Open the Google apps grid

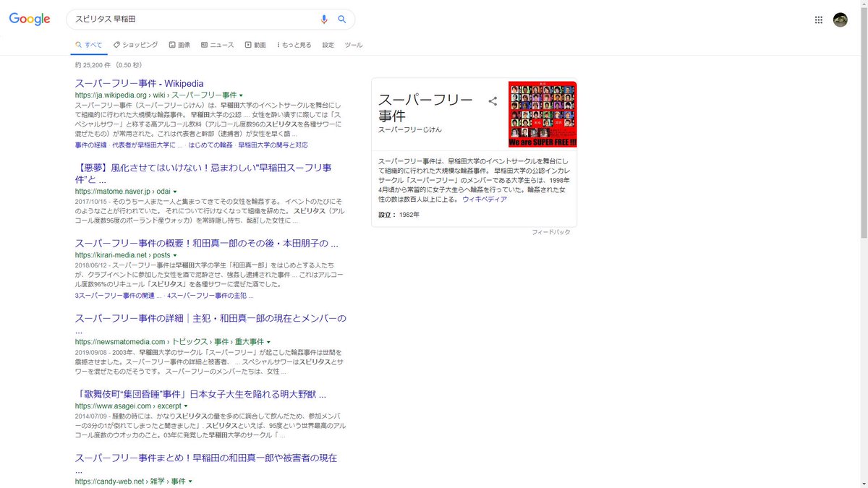pyautogui.click(x=819, y=20)
